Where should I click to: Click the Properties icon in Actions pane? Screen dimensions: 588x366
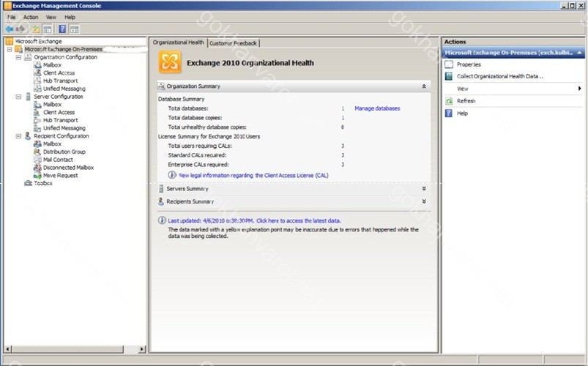(449, 64)
